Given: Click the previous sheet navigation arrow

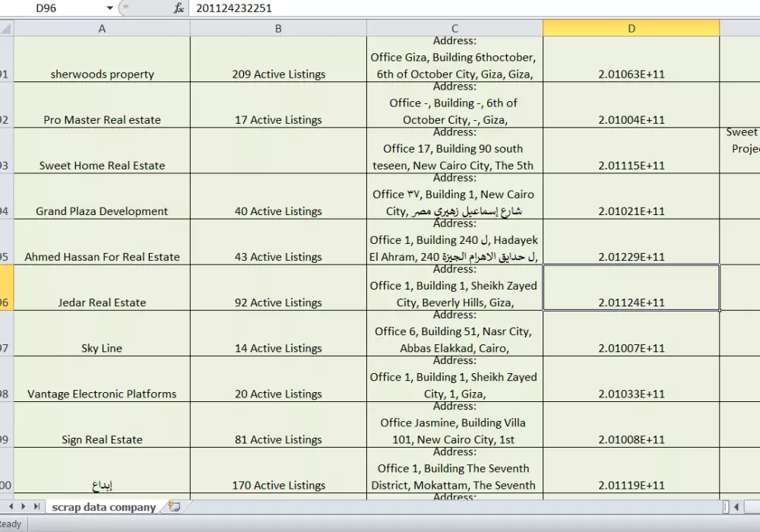Looking at the screenshot, I should [x=11, y=506].
